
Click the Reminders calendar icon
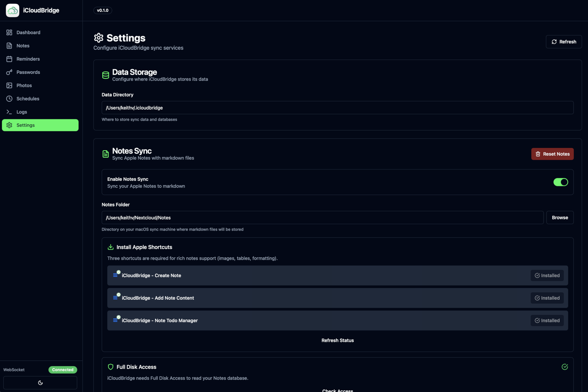tap(9, 59)
